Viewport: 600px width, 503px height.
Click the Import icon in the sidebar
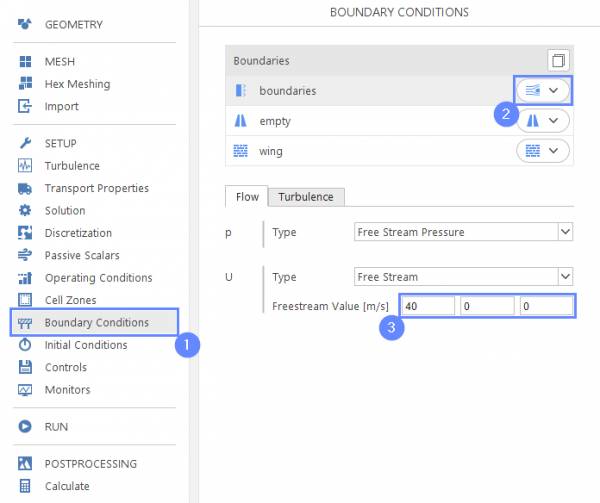[25, 106]
